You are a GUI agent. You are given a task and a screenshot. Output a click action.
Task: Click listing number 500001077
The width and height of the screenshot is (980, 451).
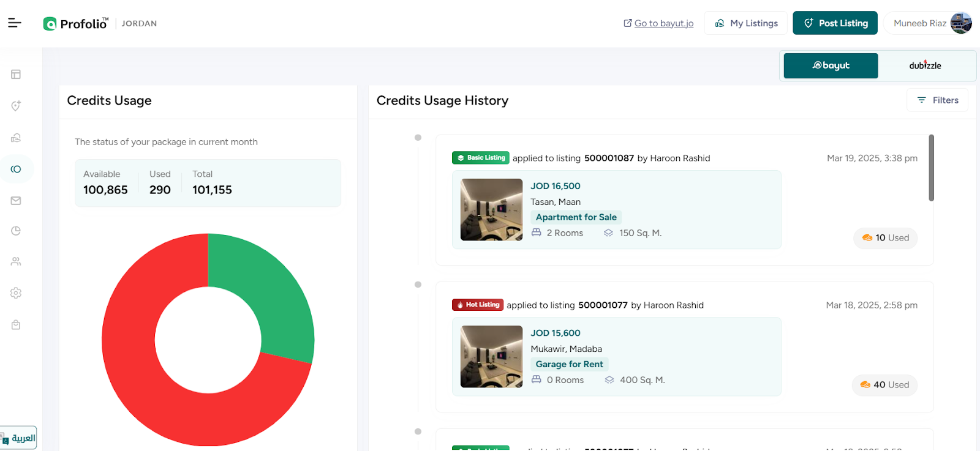[x=603, y=305]
